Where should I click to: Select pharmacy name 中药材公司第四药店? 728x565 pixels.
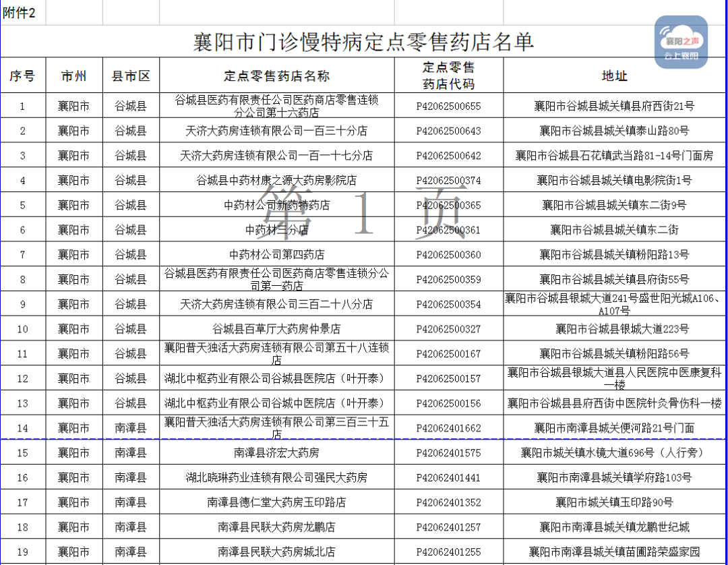(x=277, y=255)
